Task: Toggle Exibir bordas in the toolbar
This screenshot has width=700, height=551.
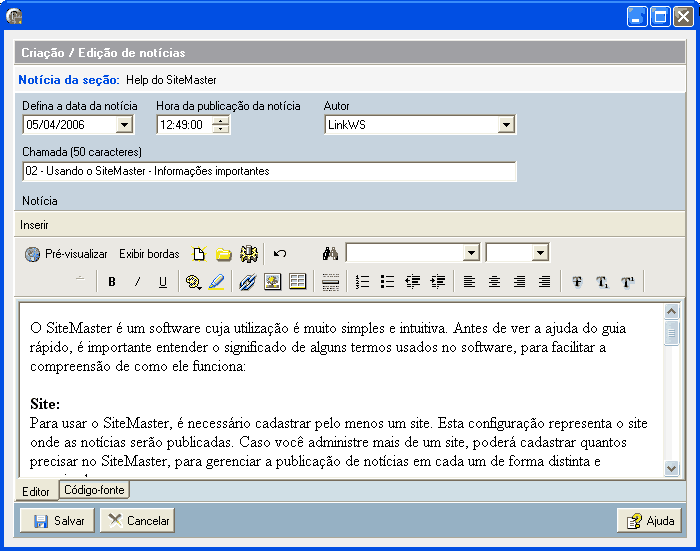Action: (149, 254)
